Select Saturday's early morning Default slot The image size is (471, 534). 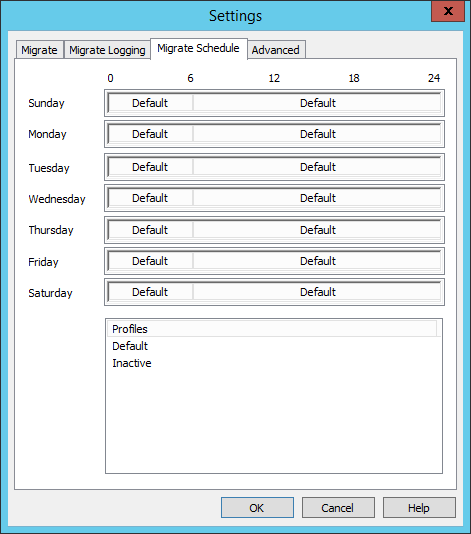[x=150, y=292]
